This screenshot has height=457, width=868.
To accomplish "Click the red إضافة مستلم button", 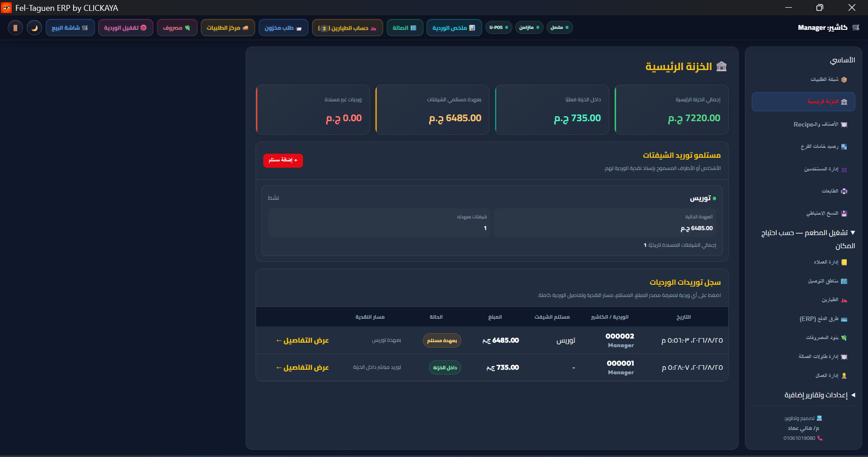I will coord(283,160).
